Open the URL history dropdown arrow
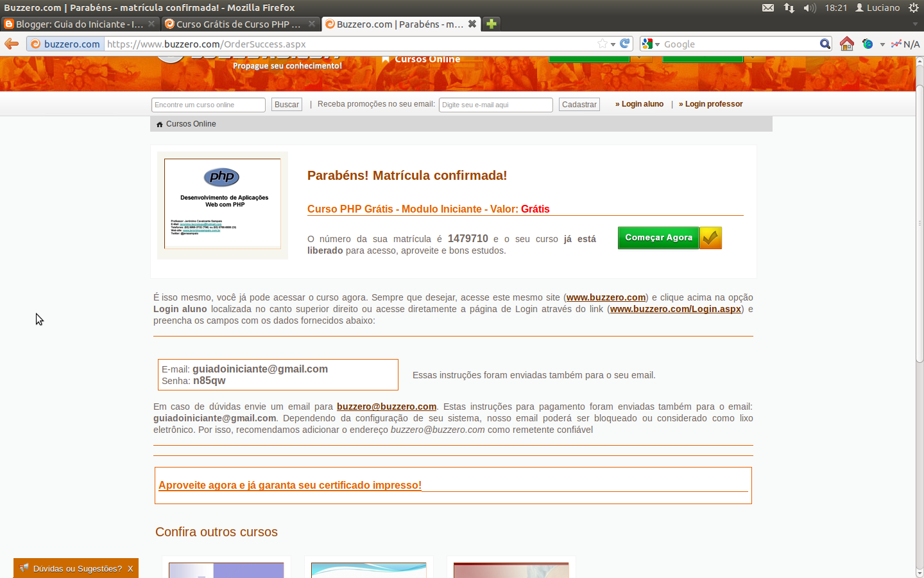 click(x=613, y=44)
